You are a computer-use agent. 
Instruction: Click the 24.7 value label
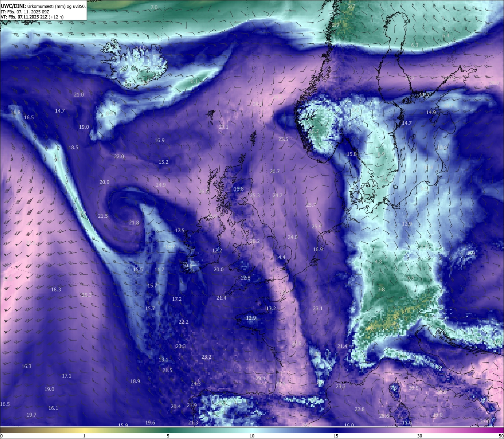278,196
